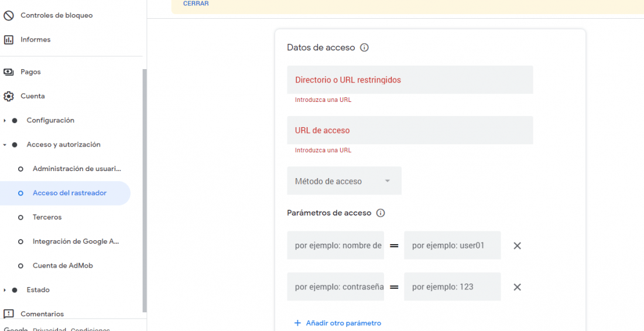644x331 pixels.
Task: Click error text under URL de acceso
Action: (323, 151)
